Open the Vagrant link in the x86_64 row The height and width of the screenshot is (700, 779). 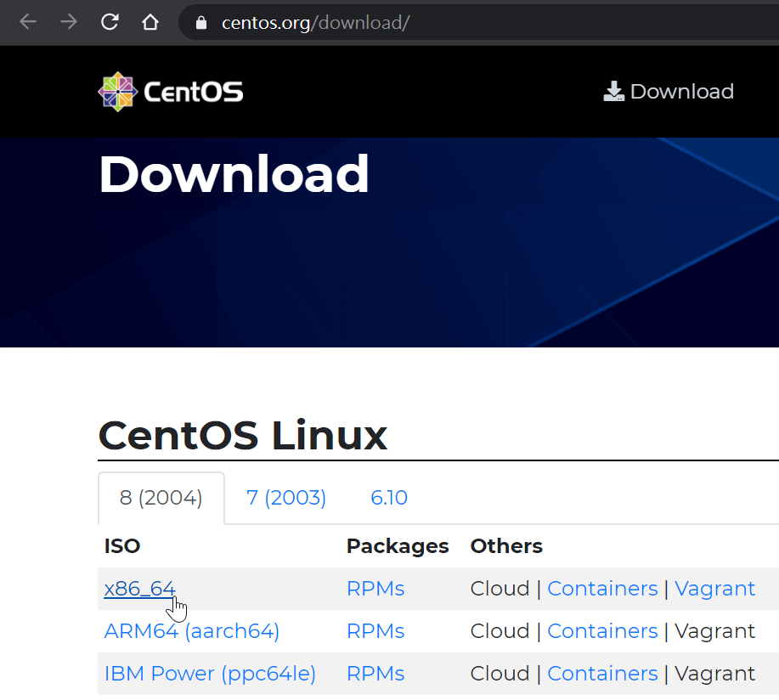point(715,589)
